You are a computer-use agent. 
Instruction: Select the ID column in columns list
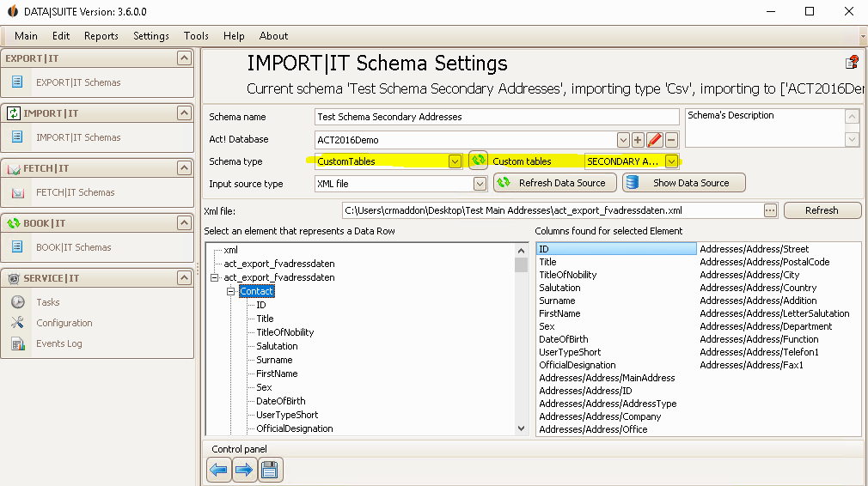616,249
